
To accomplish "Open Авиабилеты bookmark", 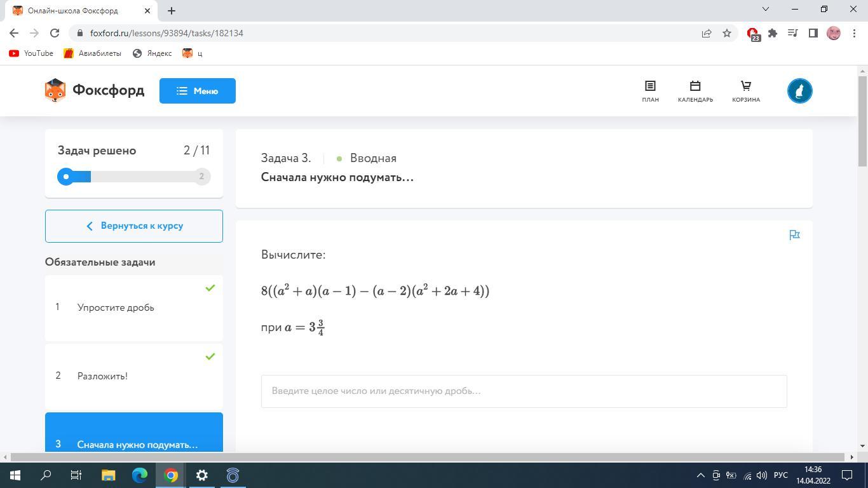I will point(93,53).
